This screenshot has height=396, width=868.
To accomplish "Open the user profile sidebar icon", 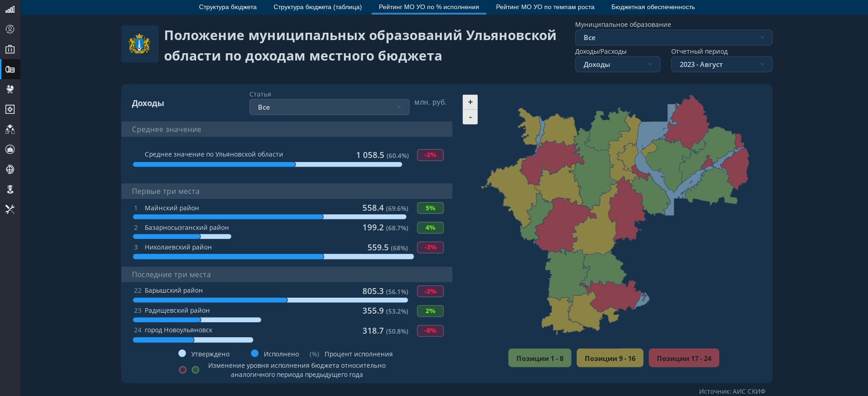I will click(x=10, y=29).
